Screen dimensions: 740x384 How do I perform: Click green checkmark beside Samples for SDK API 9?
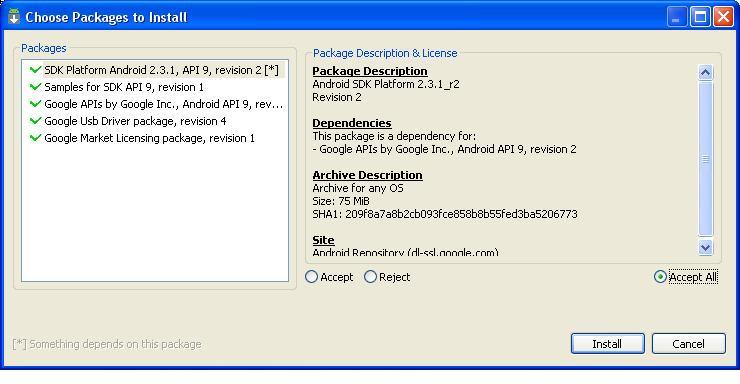tap(35, 87)
